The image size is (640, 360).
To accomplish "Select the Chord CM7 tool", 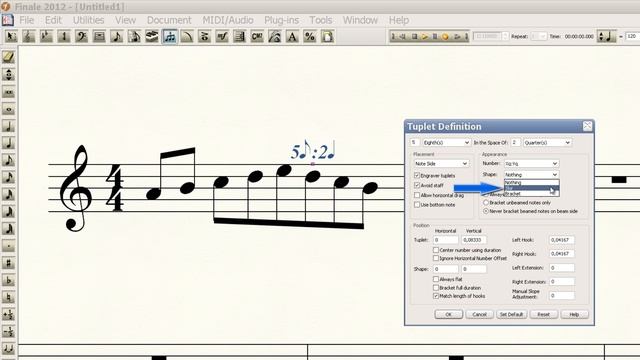I will click(257, 37).
